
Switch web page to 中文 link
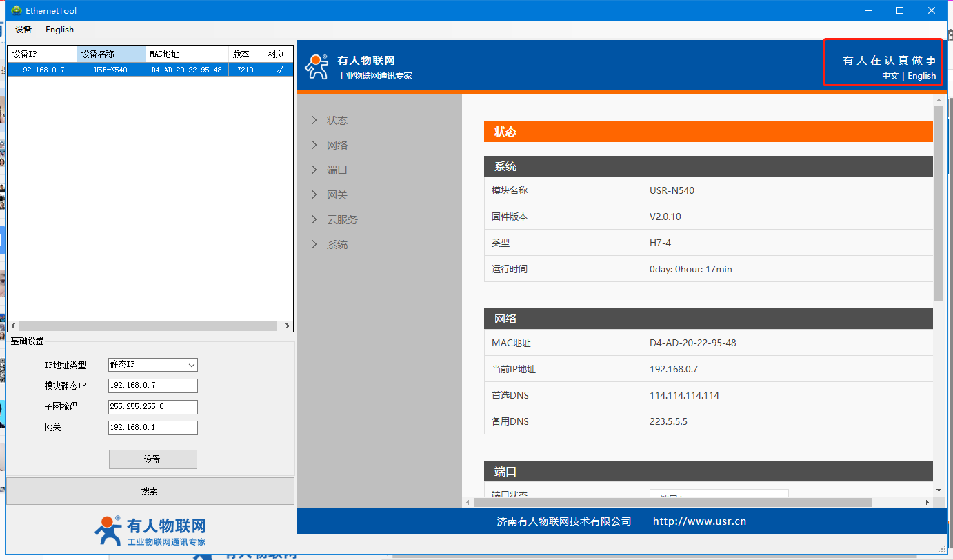pos(890,76)
